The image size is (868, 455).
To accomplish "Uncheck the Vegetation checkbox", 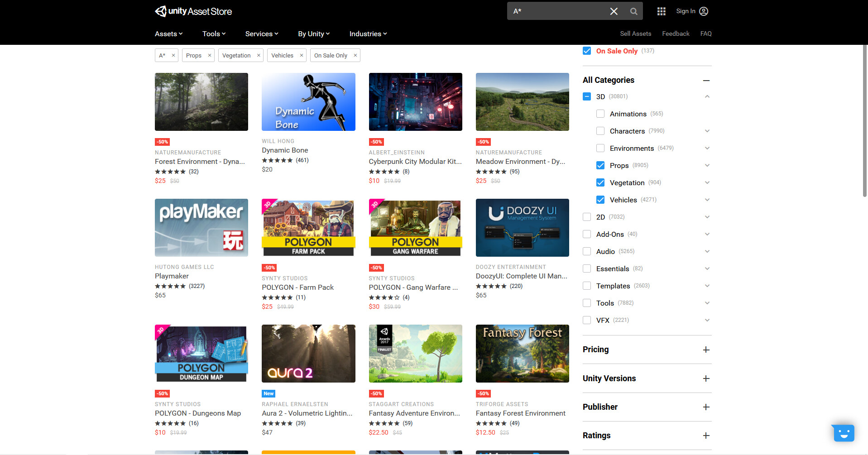I will tap(600, 182).
